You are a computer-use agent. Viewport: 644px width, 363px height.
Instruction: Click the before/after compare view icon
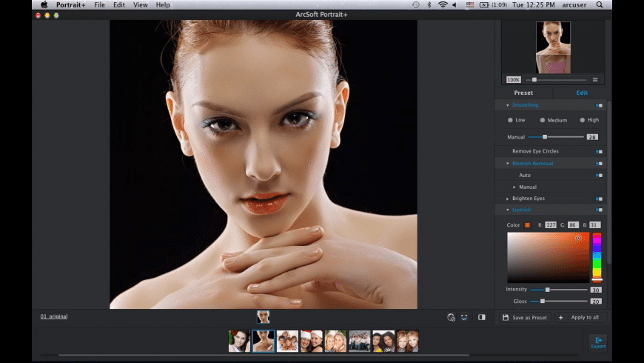pos(482,317)
